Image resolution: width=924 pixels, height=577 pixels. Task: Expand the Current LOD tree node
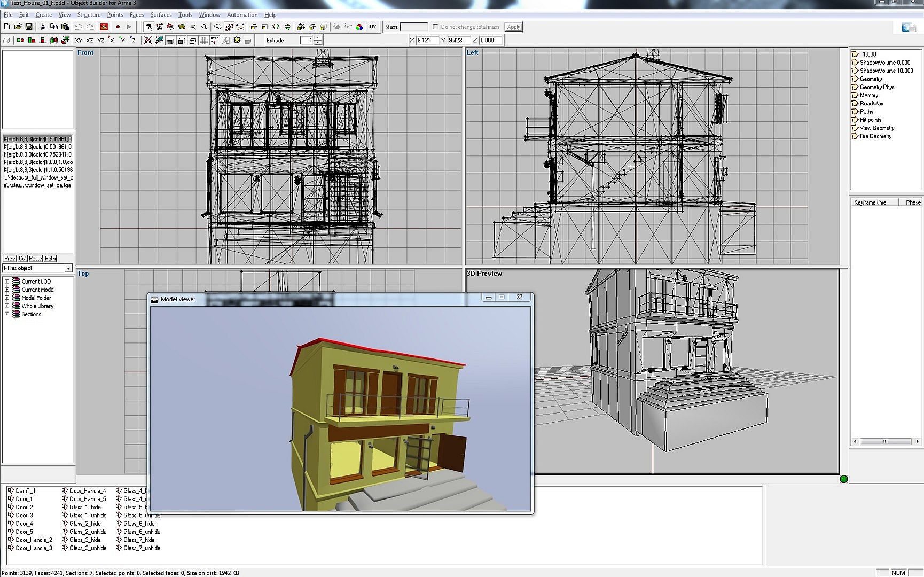7,282
